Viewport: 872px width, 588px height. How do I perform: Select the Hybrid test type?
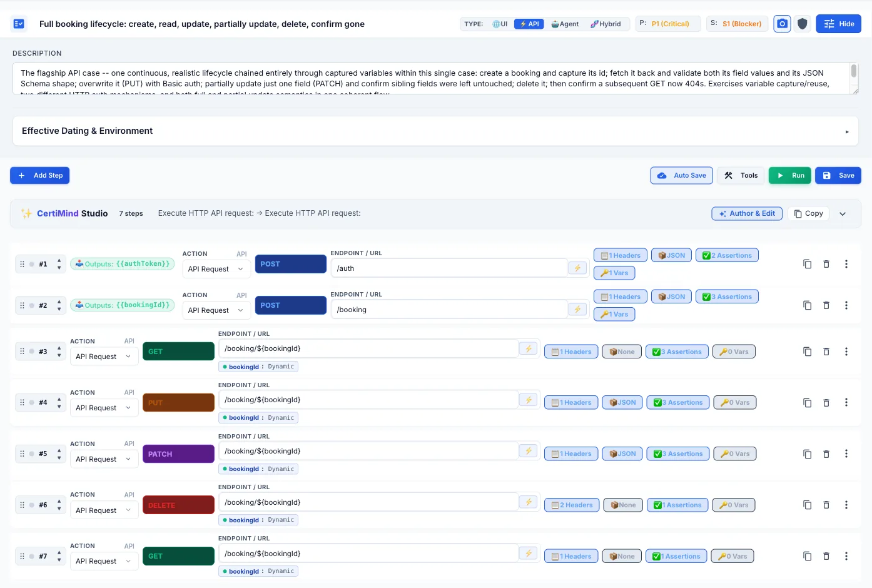pyautogui.click(x=606, y=24)
